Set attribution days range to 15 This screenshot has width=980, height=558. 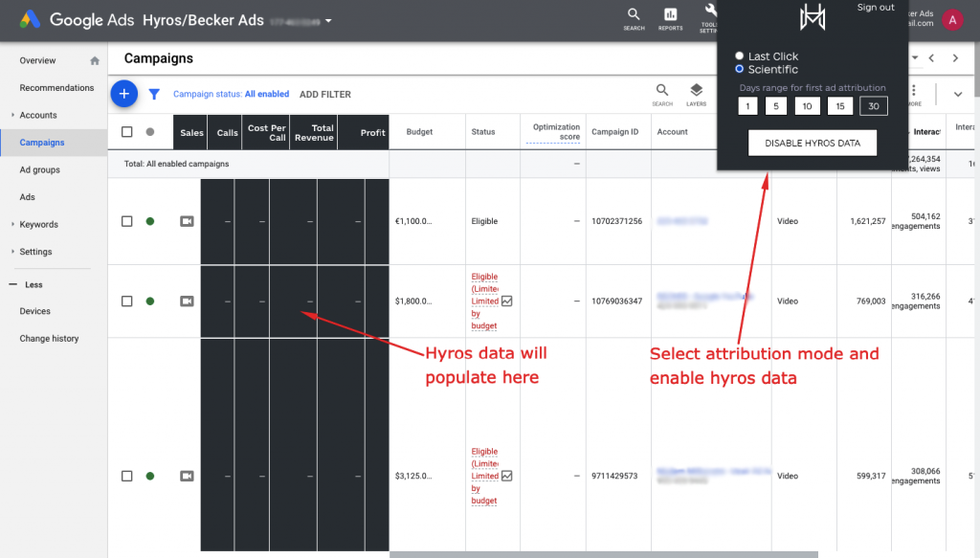coord(840,106)
